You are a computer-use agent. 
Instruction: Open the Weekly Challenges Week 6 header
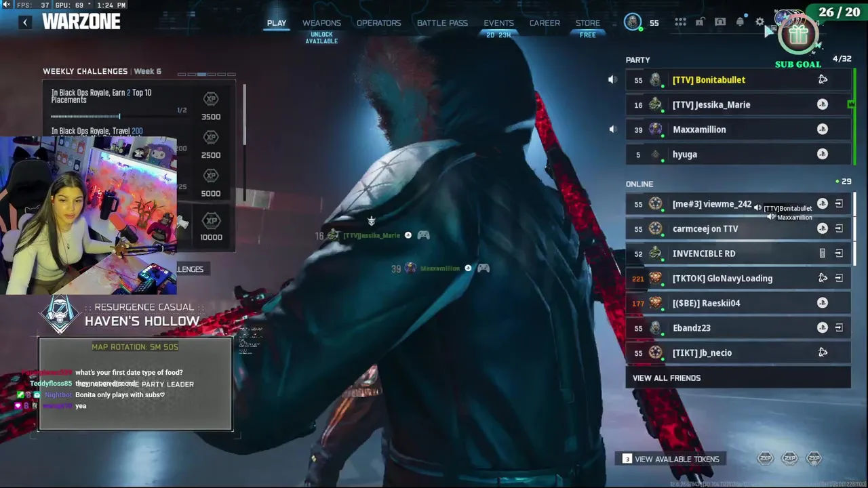(x=102, y=71)
